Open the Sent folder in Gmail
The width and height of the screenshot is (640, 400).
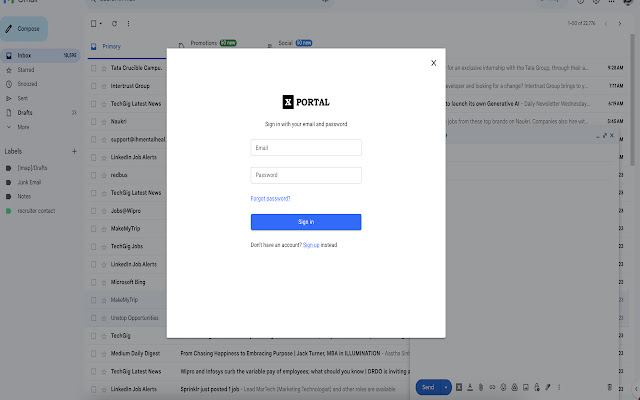tap(22, 98)
